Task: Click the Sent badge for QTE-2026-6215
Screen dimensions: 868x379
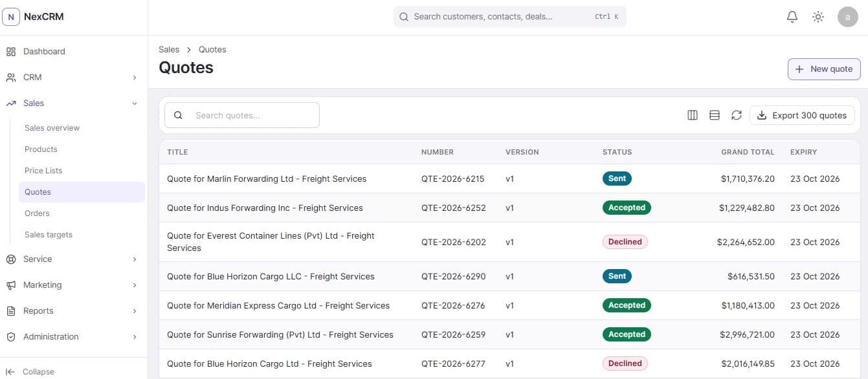Action: (x=617, y=179)
